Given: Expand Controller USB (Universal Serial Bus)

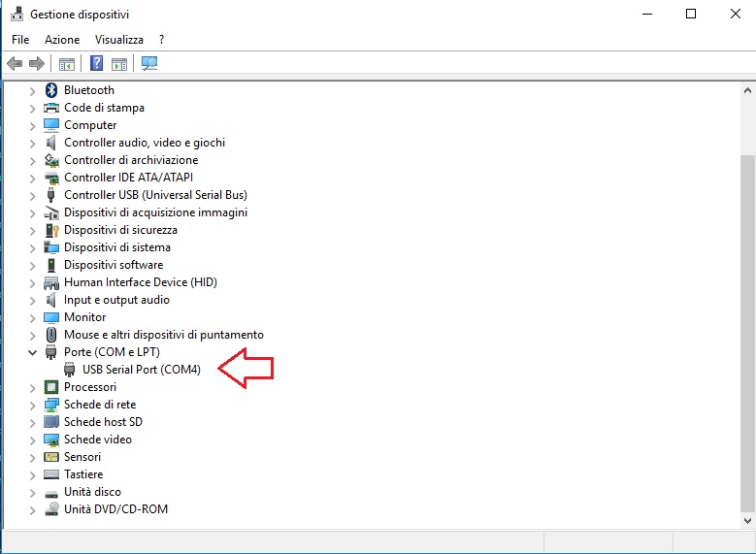Looking at the screenshot, I should (x=32, y=196).
